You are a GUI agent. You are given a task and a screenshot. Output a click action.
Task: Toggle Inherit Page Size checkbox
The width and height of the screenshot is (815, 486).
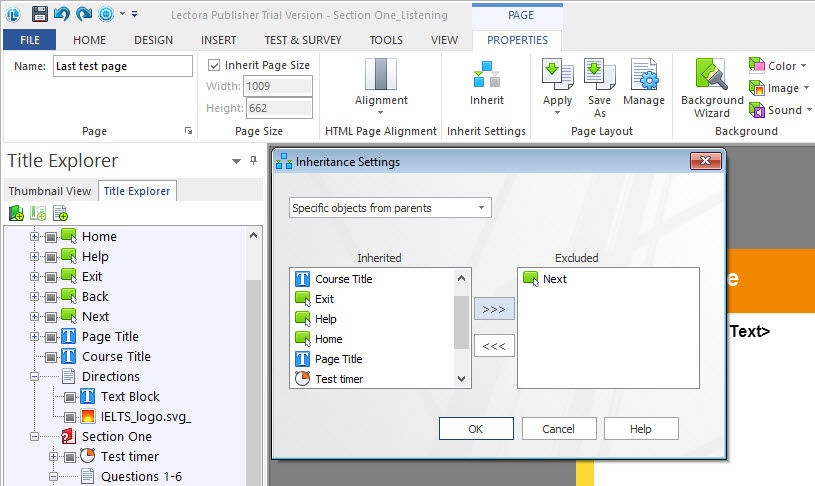[x=214, y=65]
